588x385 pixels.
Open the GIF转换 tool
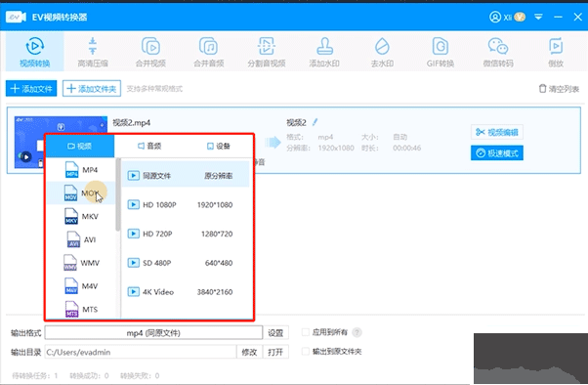[441, 52]
